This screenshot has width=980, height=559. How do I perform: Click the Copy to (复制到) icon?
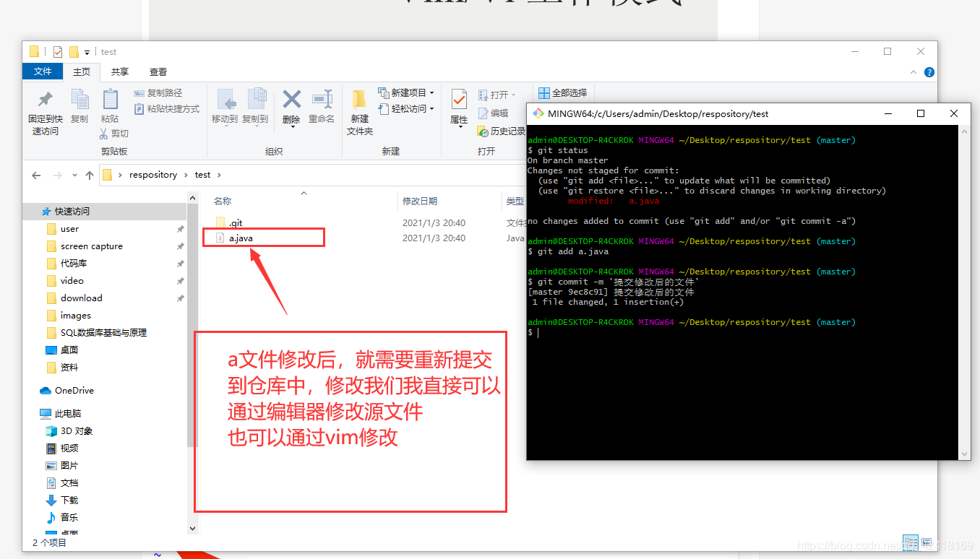[256, 100]
